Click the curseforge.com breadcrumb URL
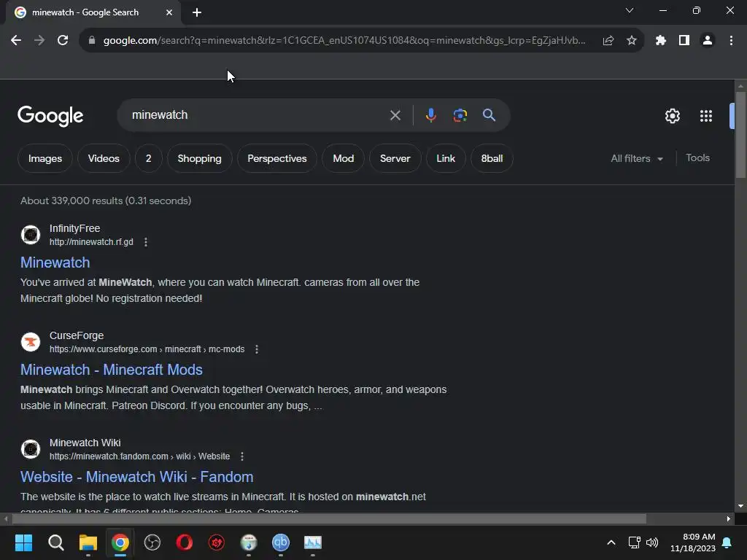The width and height of the screenshot is (747, 560). (147, 349)
